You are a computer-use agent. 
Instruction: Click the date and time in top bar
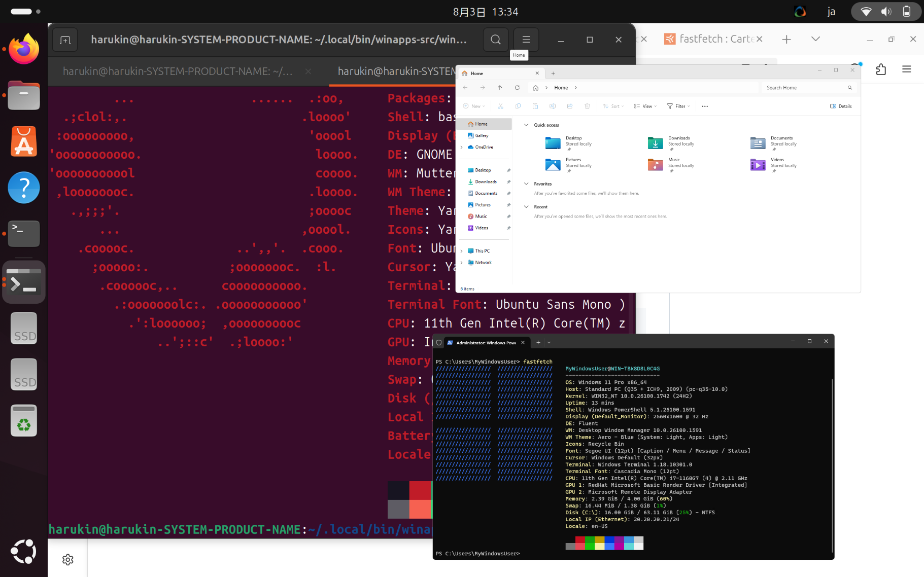[486, 12]
